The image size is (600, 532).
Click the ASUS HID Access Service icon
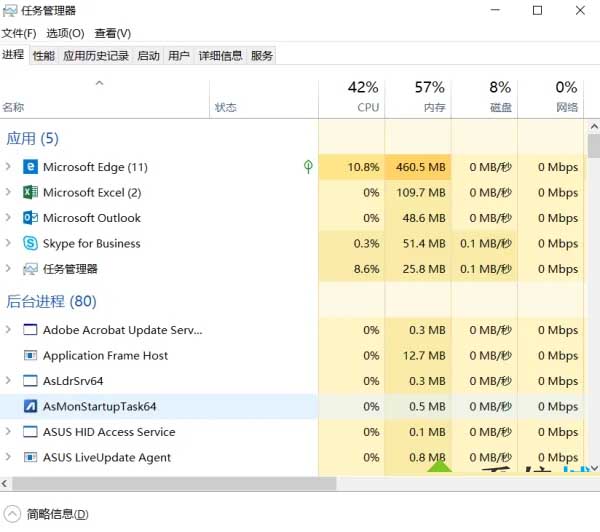[30, 431]
